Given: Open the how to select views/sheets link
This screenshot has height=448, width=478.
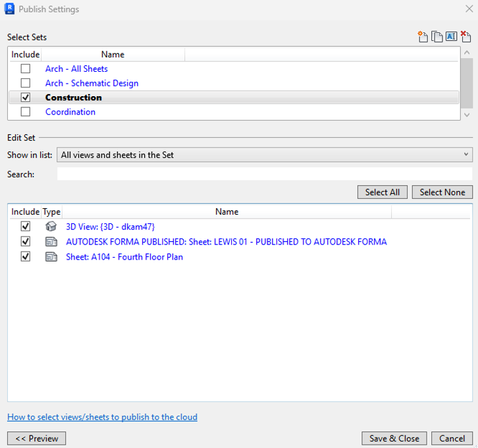Looking at the screenshot, I should tap(103, 417).
